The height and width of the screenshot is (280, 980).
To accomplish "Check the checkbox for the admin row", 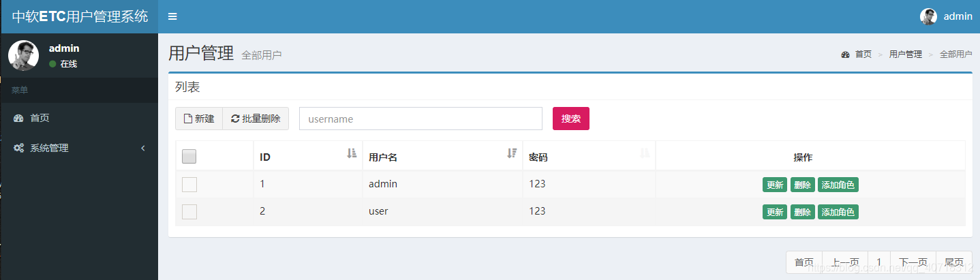I will coord(189,185).
